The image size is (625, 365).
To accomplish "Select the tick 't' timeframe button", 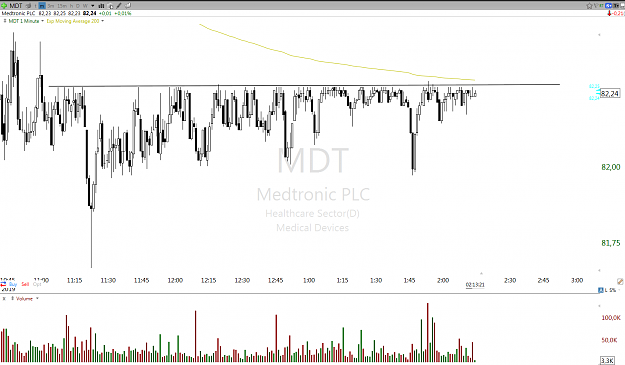I will pyautogui.click(x=35, y=6).
